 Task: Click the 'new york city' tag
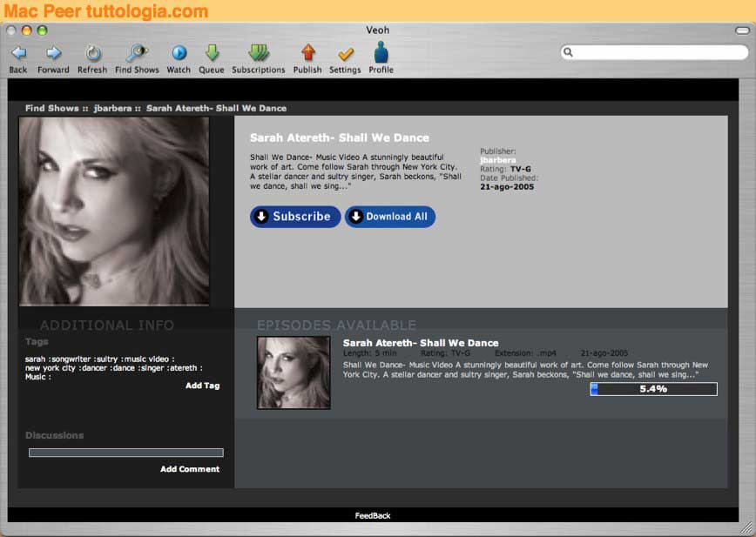tap(51, 368)
